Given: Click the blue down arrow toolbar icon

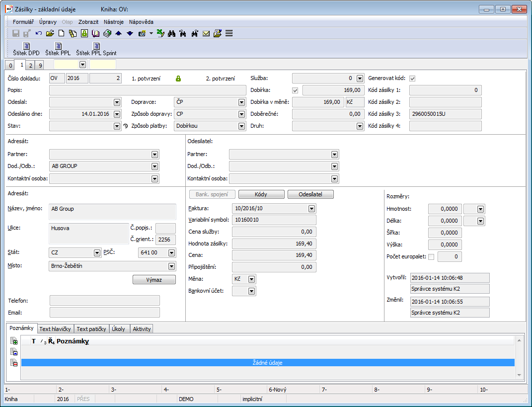Looking at the screenshot, I should pos(130,34).
